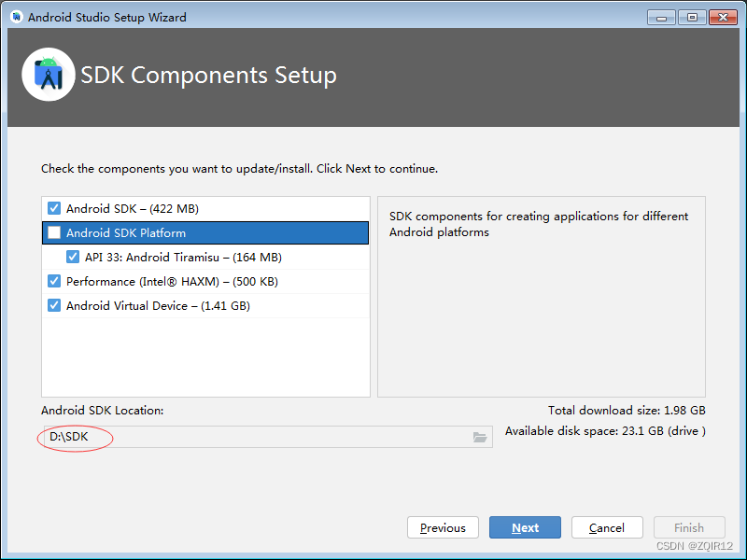The width and height of the screenshot is (747, 560).
Task: Click the small Android Studio title bar icon
Action: pyautogui.click(x=17, y=17)
